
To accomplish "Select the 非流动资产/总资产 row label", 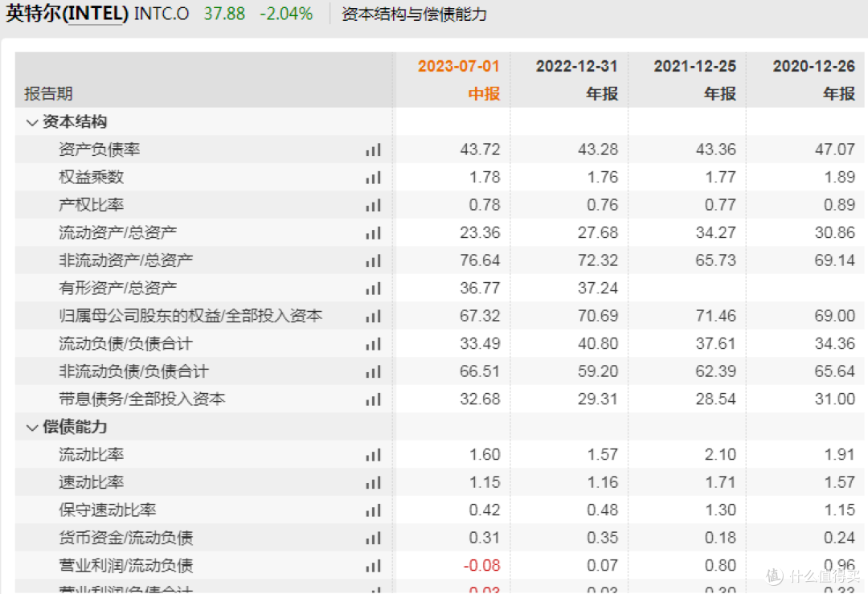I will click(x=125, y=260).
